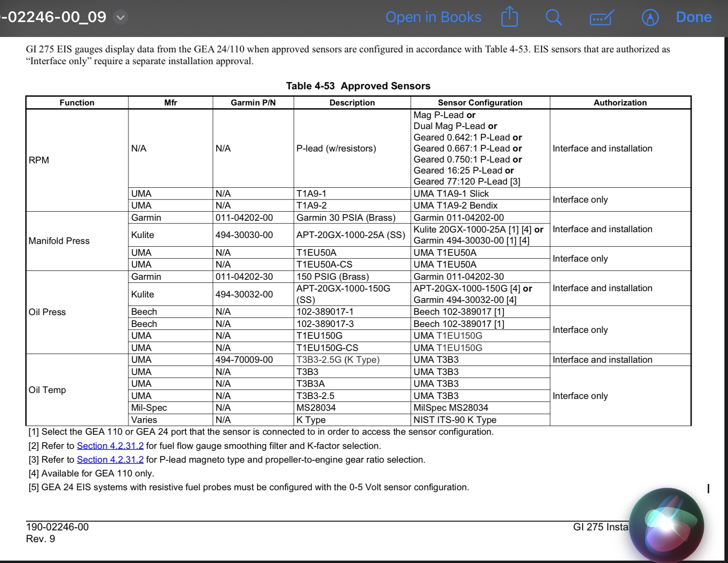The width and height of the screenshot is (728, 563).
Task: Click the RPM function cell
Action: pyautogui.click(x=39, y=160)
